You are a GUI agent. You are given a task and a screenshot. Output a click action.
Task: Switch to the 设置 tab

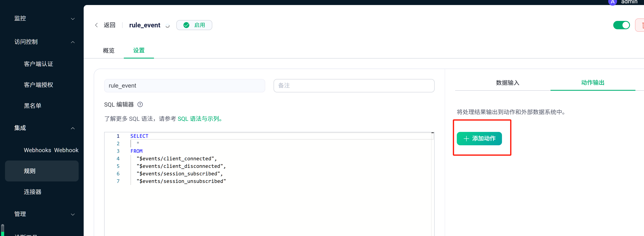(139, 50)
